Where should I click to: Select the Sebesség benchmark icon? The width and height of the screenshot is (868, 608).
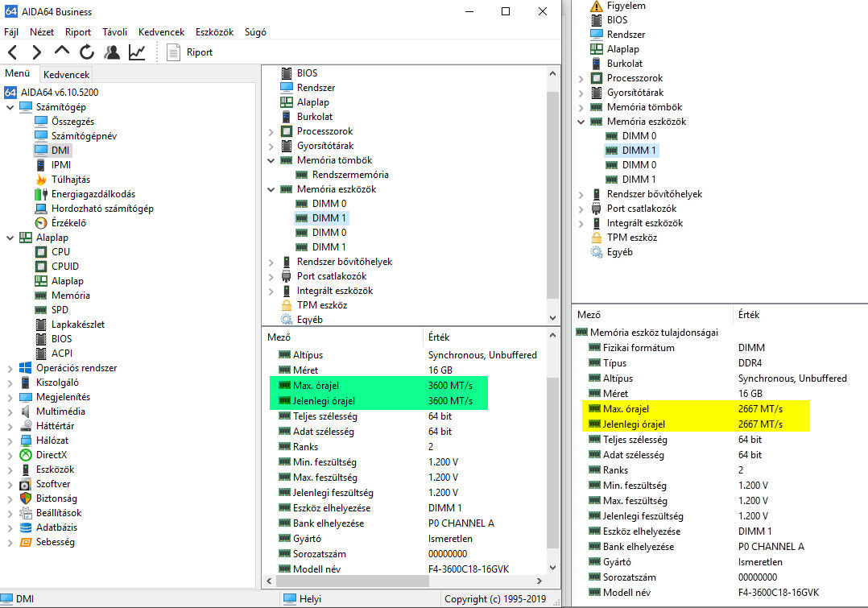click(x=26, y=542)
